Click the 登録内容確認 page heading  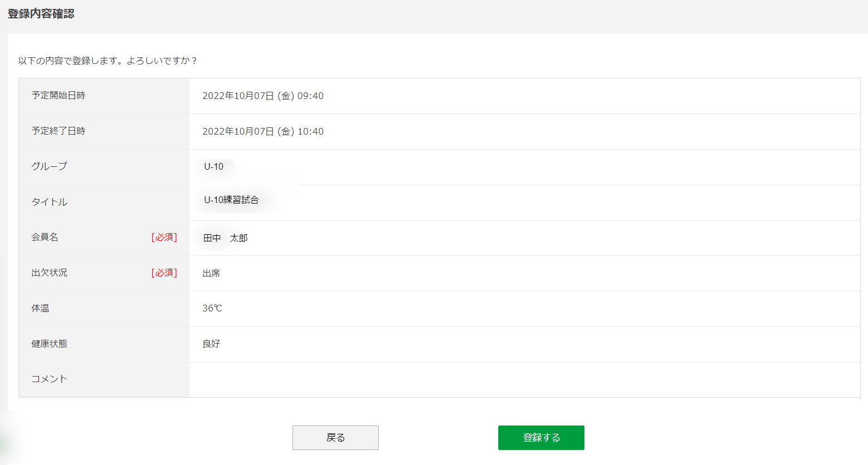point(41,14)
